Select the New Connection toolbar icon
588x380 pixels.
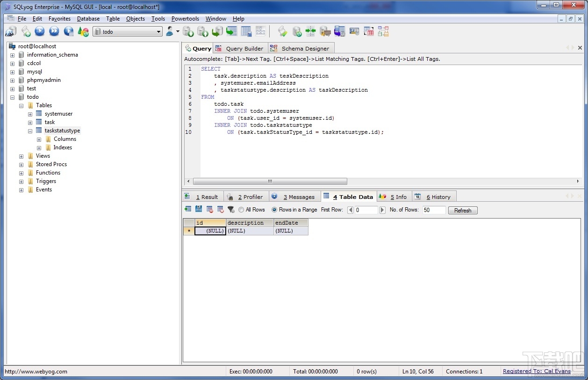(x=11, y=31)
